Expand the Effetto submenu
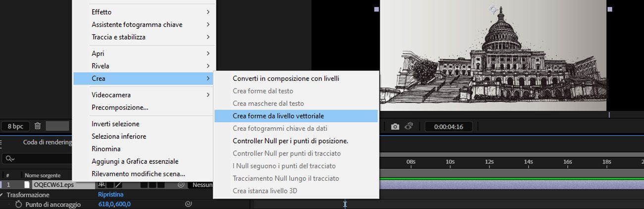The image size is (644, 209). pos(144,12)
